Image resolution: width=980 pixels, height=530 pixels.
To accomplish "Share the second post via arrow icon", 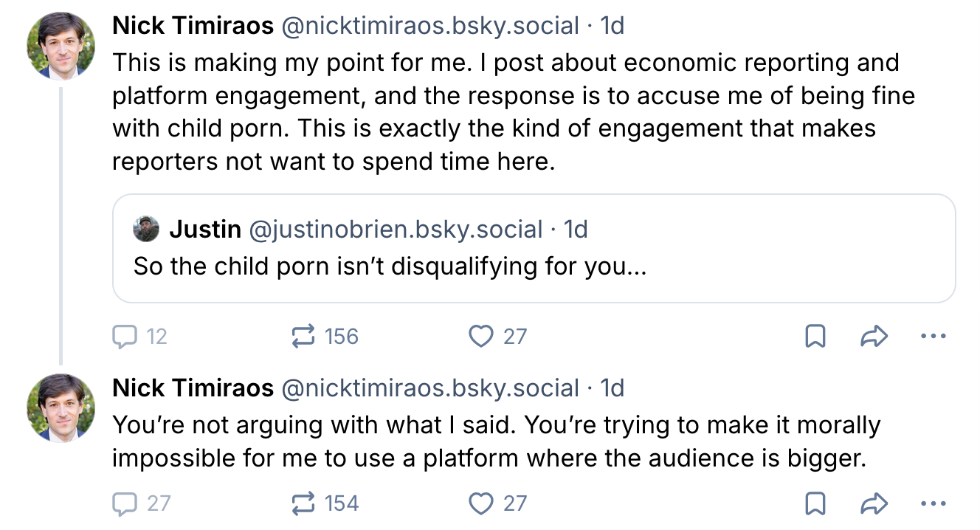I will 874,503.
